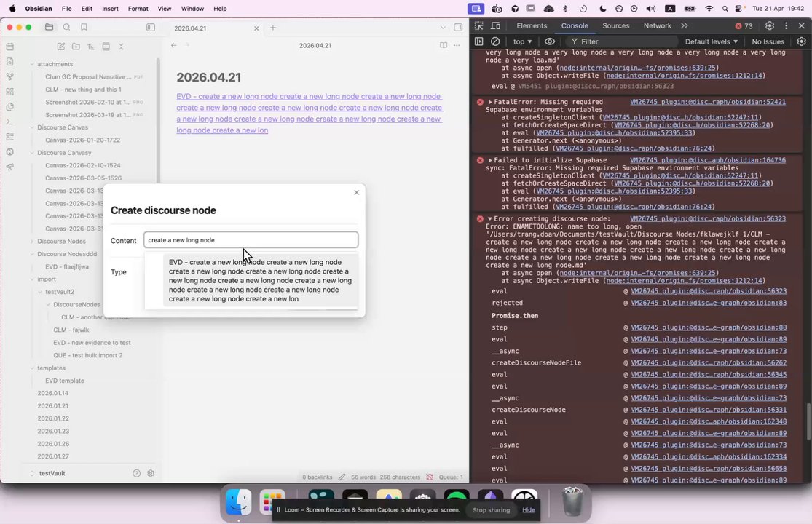This screenshot has height=524, width=812.
Task: Open DevTools settings gear beside error count
Action: coord(770,26)
